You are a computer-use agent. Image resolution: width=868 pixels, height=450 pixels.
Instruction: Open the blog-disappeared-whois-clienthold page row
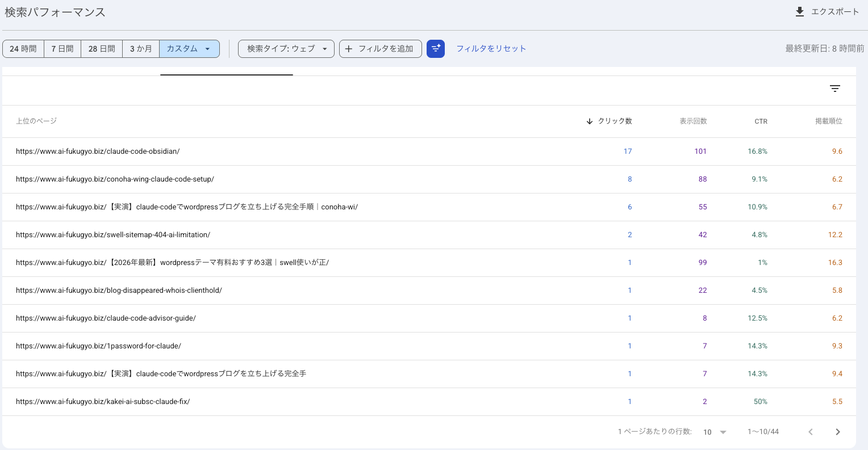(x=429, y=291)
